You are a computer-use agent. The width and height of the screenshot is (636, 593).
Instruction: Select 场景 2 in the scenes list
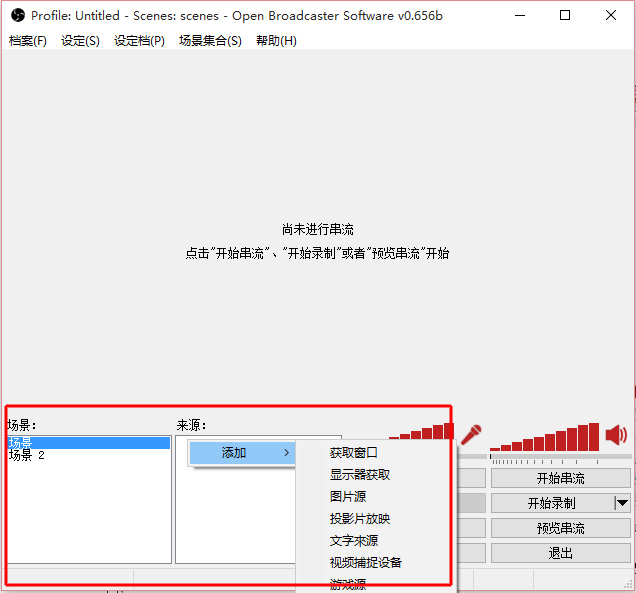89,455
